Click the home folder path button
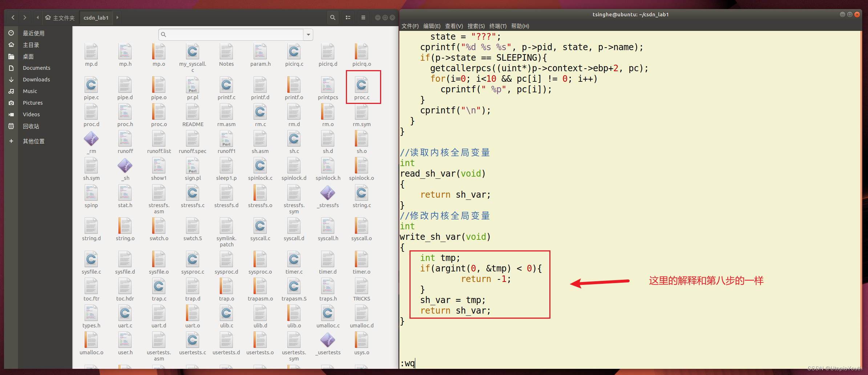 [60, 17]
